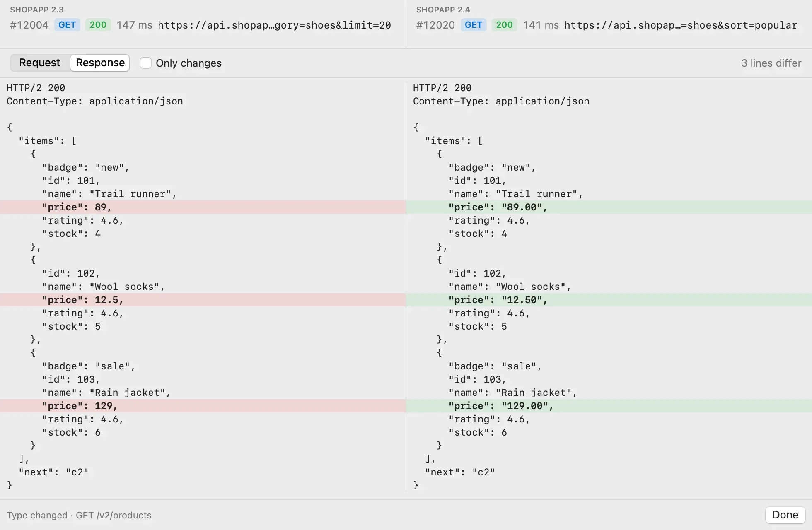Click left pane "name": "Trail runner" line
This screenshot has width=812, height=530.
[x=109, y=194]
